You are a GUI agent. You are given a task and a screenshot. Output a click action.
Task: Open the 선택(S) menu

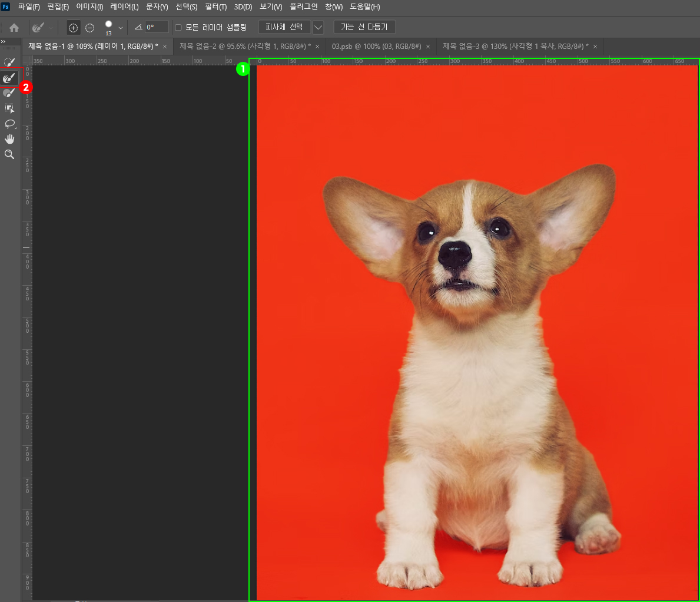tap(186, 7)
